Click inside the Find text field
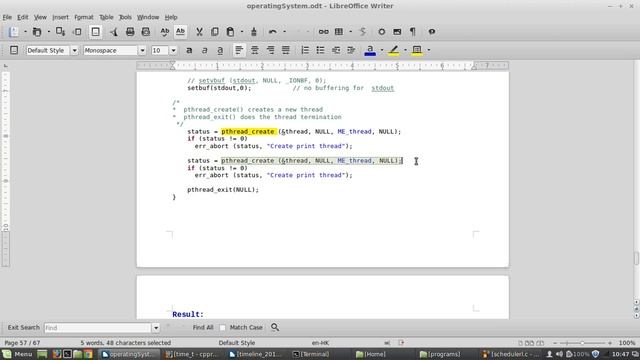This screenshot has height=360, width=640. pos(98,328)
